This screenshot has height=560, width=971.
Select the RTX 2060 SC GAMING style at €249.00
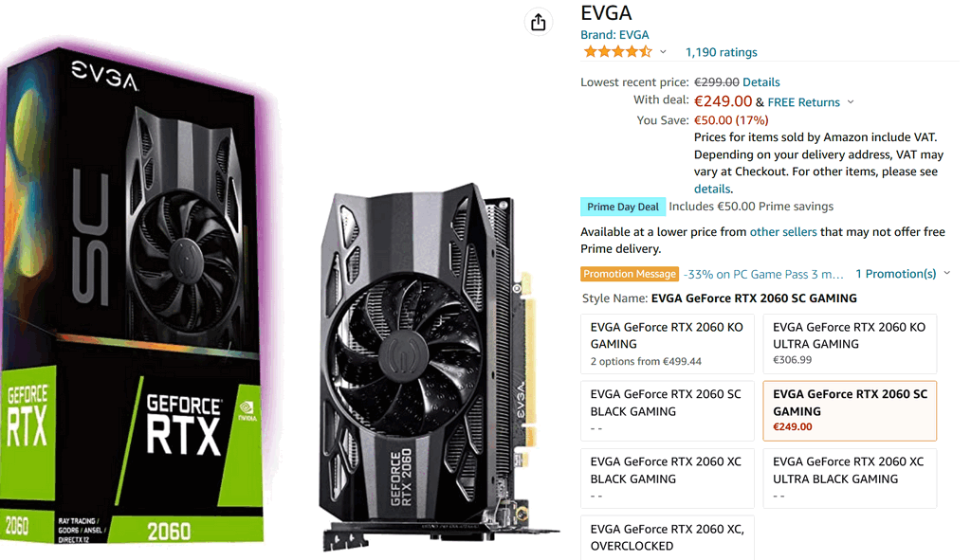[x=849, y=411]
